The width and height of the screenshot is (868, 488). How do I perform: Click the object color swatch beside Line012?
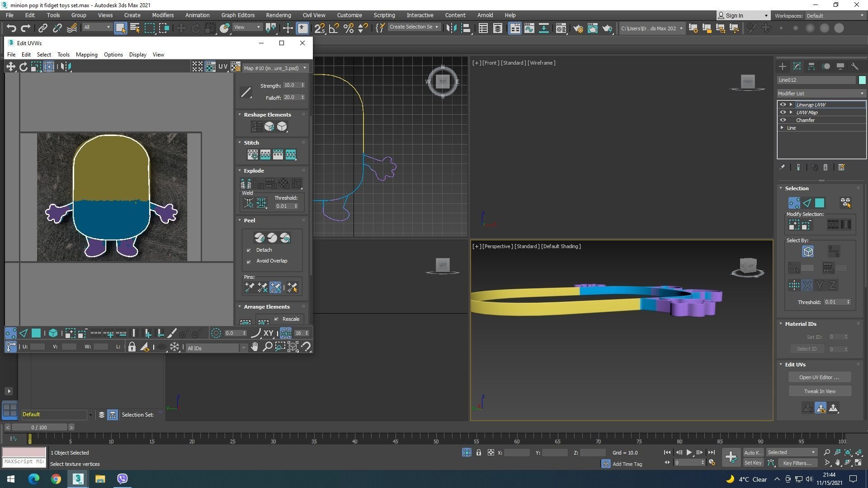coord(862,80)
